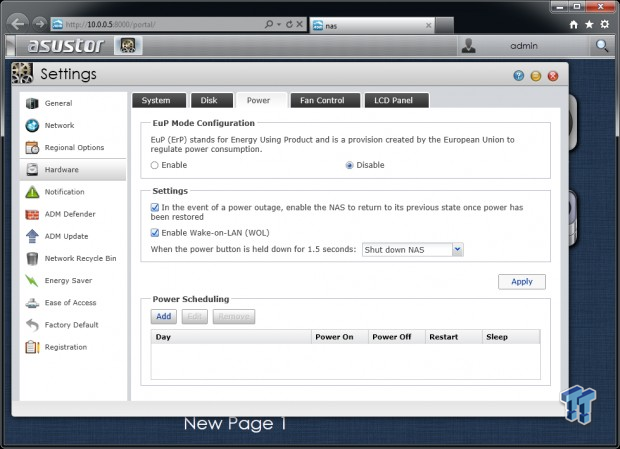Select the Disable EuP radio button
The height and width of the screenshot is (449, 620).
(x=349, y=165)
